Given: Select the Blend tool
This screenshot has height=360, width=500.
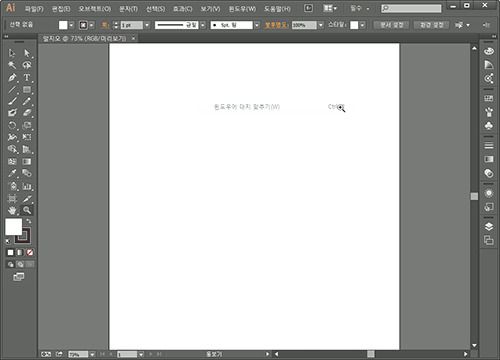Looking at the screenshot, I should pos(27,173).
